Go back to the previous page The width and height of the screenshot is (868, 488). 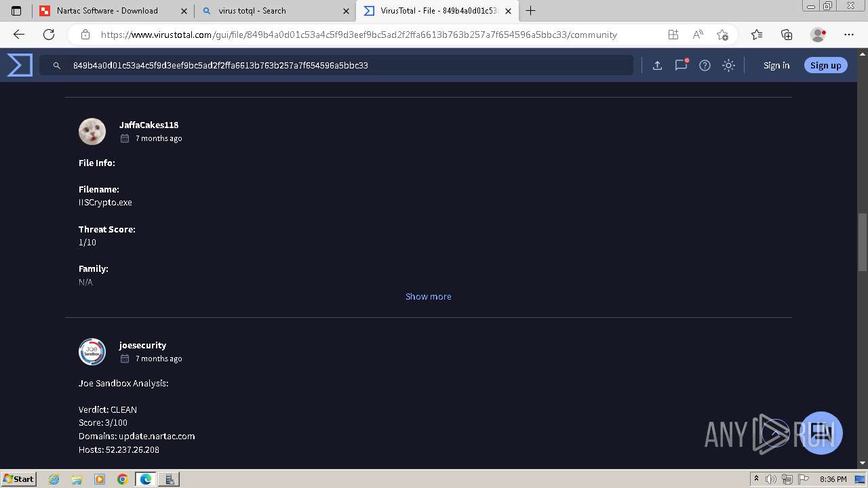click(18, 35)
